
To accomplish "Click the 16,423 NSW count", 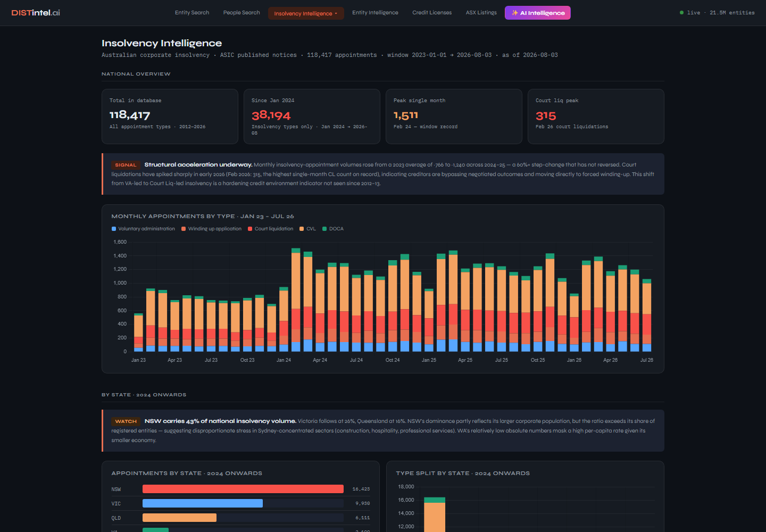I will 361,489.
